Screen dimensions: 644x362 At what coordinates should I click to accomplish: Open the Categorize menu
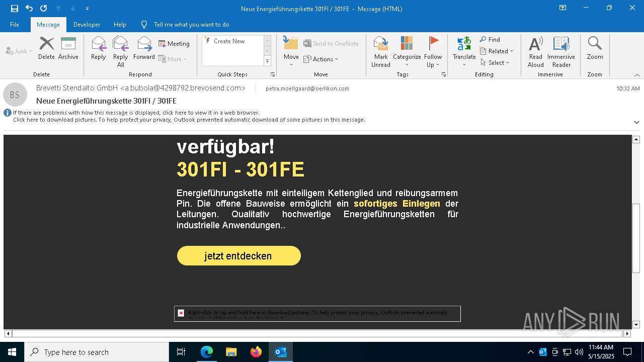(x=407, y=51)
